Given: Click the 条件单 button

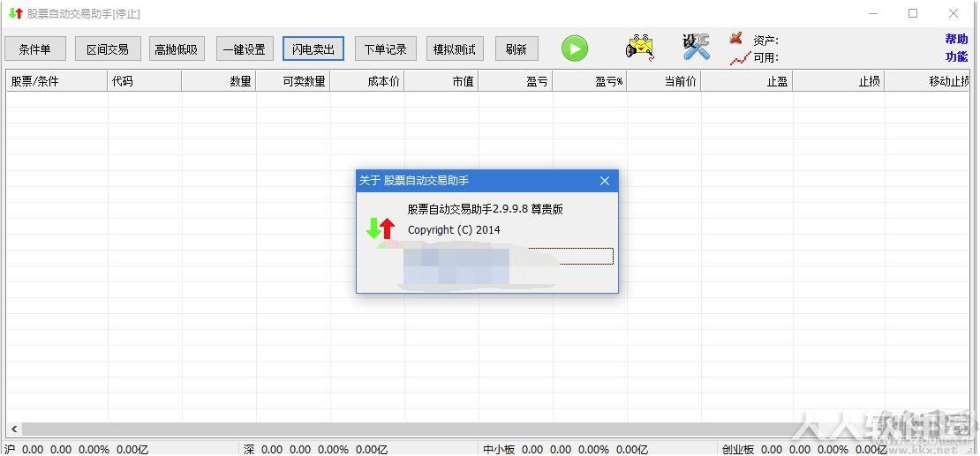Looking at the screenshot, I should 34,49.
